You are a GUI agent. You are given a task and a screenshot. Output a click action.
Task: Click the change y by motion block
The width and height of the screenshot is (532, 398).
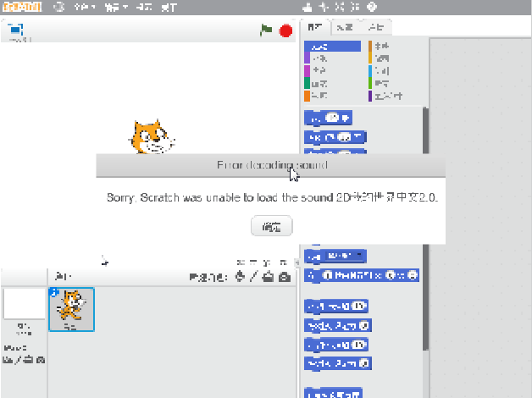tap(336, 345)
